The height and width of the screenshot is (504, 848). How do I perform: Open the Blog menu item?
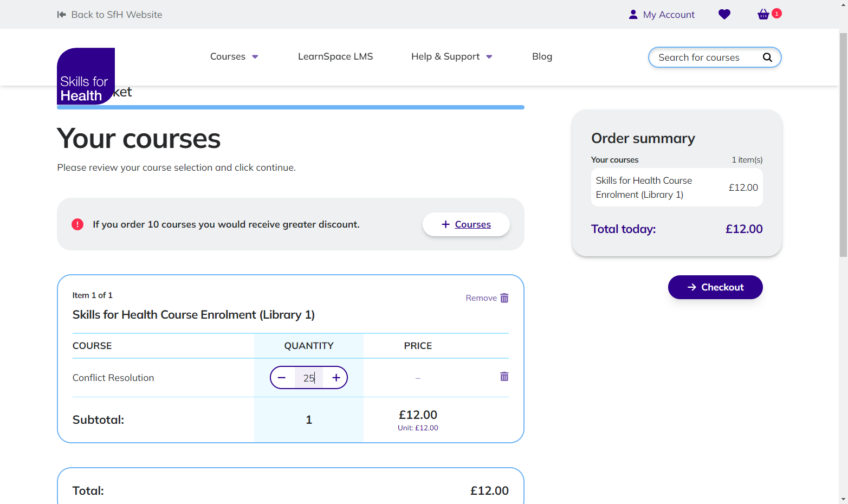[x=542, y=56]
